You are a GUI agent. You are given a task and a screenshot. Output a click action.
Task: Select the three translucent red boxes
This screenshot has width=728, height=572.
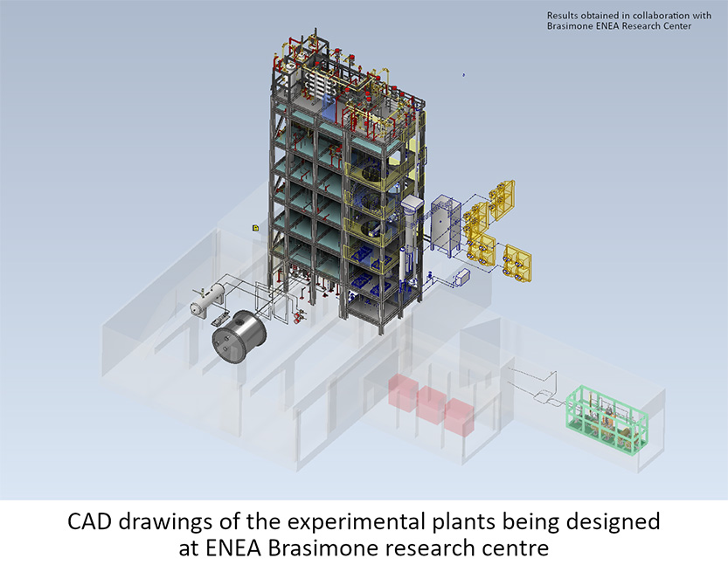coord(432,405)
